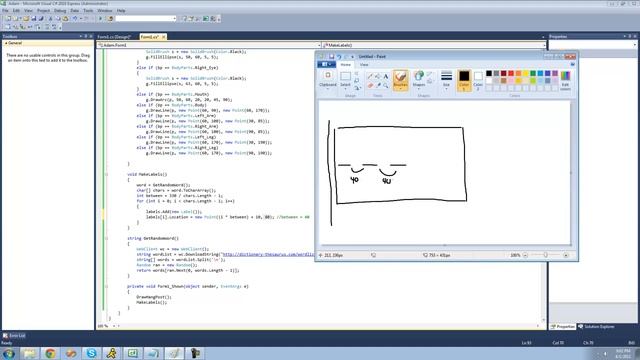The height and width of the screenshot is (360, 640).
Task: Pick the purple color swatch
Action: pos(555,73)
